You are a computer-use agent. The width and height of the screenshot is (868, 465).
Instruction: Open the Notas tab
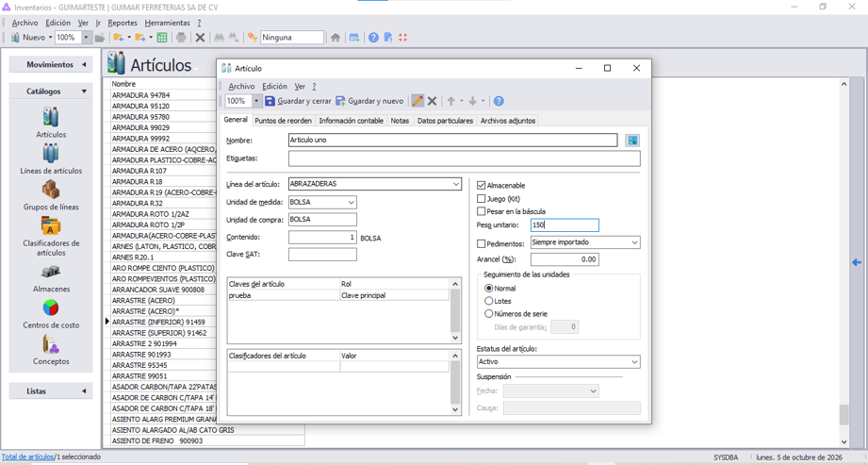pyautogui.click(x=400, y=121)
